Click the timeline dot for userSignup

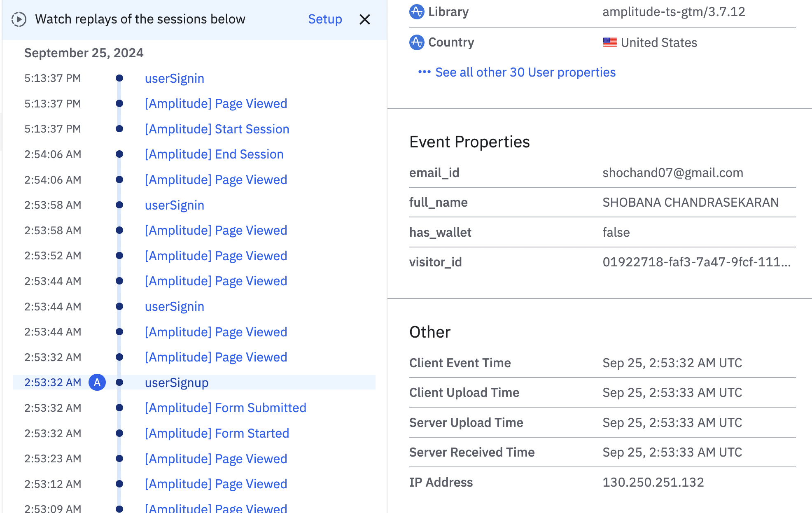click(x=119, y=382)
